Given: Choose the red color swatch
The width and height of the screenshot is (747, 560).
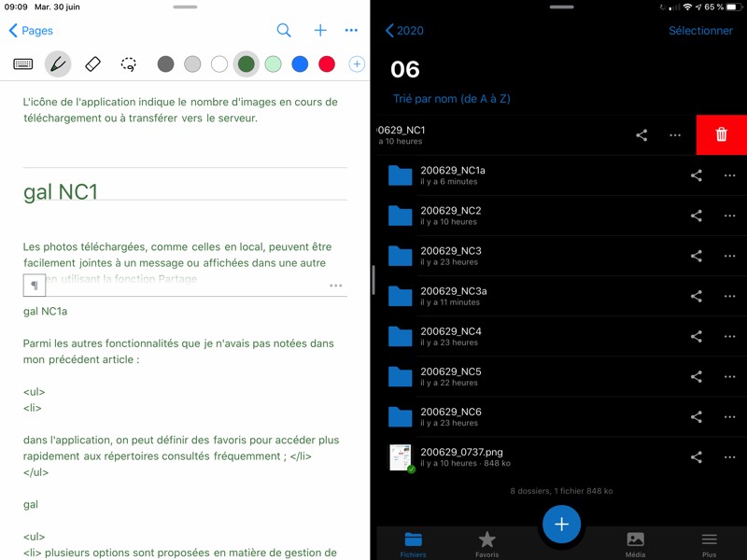Looking at the screenshot, I should 327,64.
